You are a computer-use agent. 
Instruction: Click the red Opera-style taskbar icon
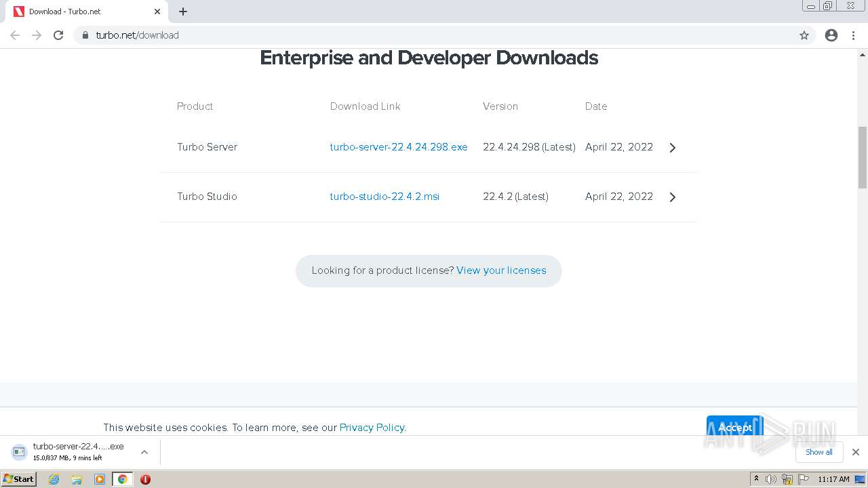145,479
